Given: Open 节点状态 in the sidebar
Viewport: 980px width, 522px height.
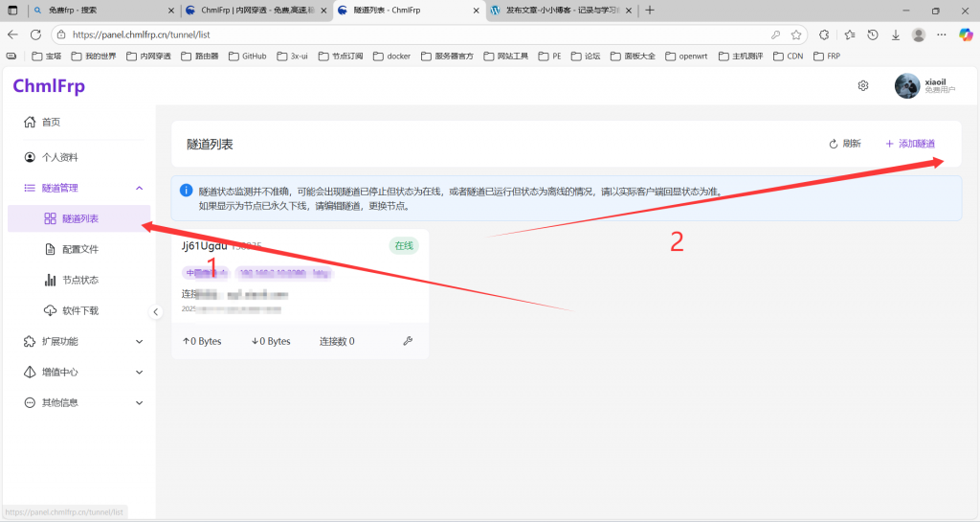Looking at the screenshot, I should (80, 280).
